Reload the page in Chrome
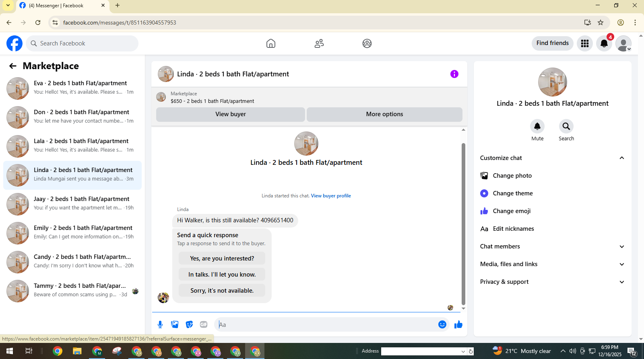 pyautogui.click(x=38, y=23)
